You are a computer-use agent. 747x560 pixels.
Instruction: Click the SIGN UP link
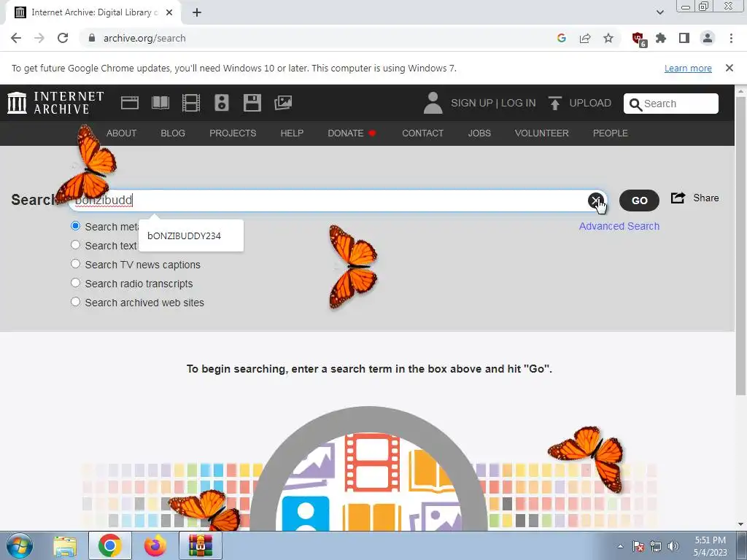pyautogui.click(x=472, y=103)
